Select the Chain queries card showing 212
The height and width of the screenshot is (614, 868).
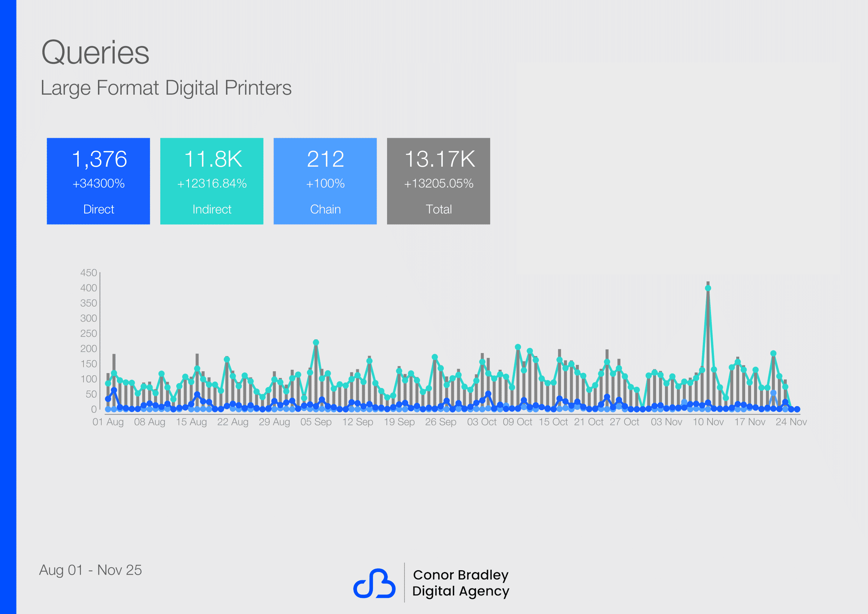(325, 181)
